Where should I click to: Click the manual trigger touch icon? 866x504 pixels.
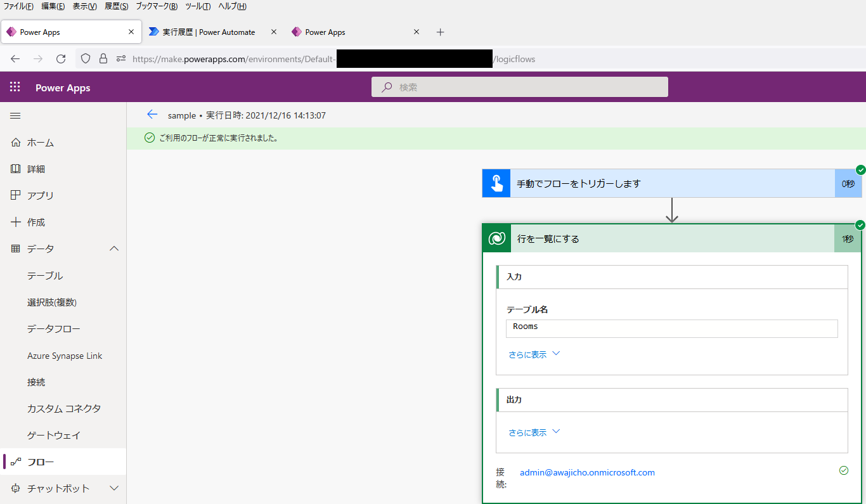coord(496,183)
